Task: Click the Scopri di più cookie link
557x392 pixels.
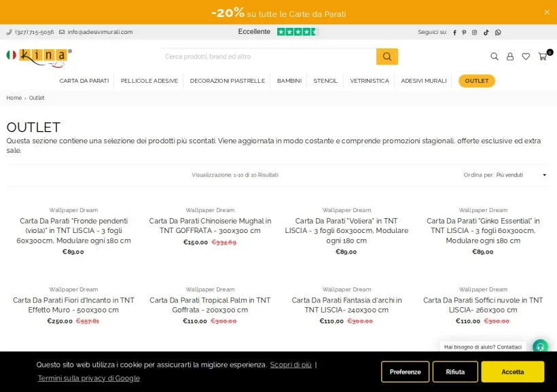Action: pyautogui.click(x=291, y=365)
